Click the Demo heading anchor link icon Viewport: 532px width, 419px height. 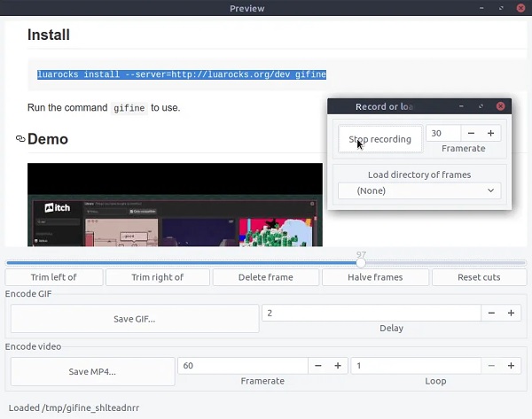(x=20, y=139)
